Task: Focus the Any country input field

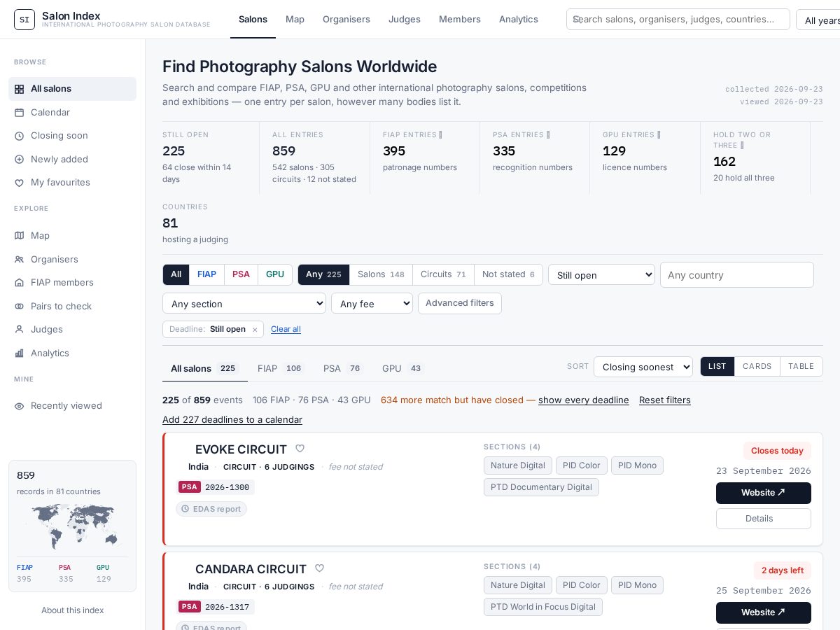Action: pyautogui.click(x=737, y=274)
